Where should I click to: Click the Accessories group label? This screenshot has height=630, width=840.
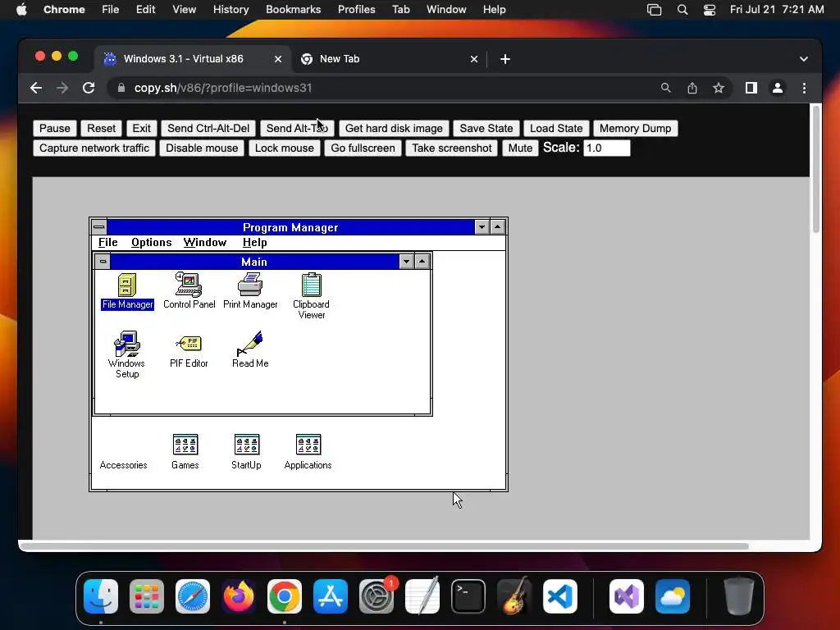coord(123,465)
